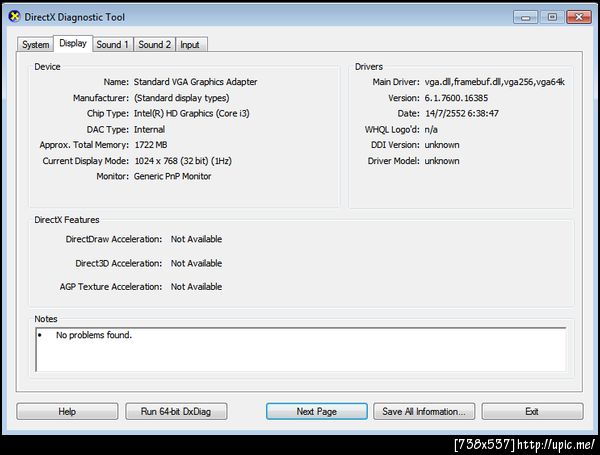Click the 'DirectDraw Acceleration:' label
The image size is (600, 455).
point(114,239)
